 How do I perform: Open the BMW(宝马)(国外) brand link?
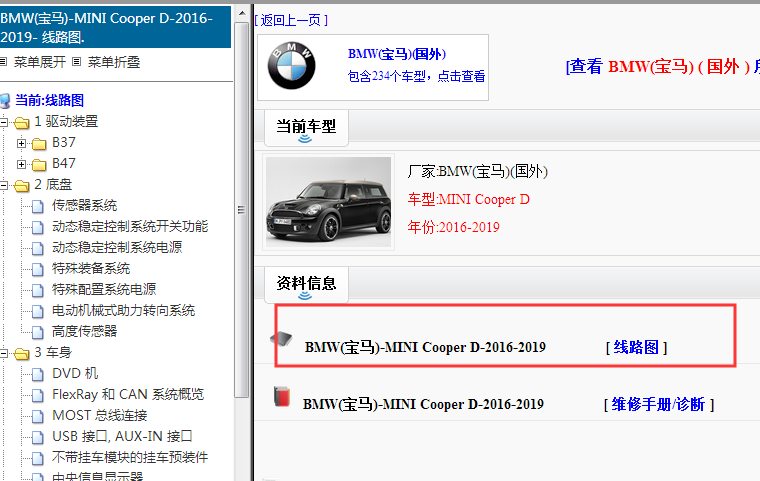tap(397, 54)
